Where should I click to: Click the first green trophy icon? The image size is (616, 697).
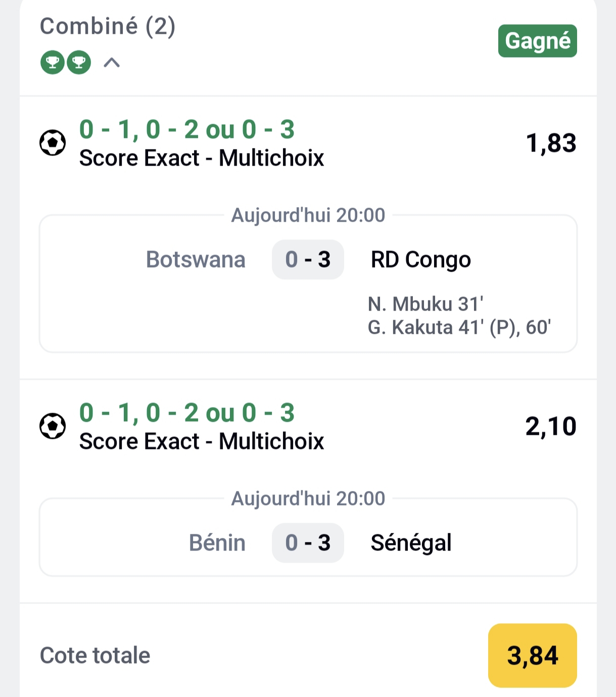[53, 63]
